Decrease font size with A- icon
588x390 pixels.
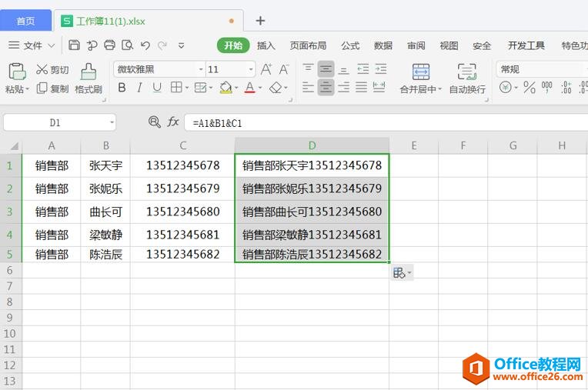(284, 69)
